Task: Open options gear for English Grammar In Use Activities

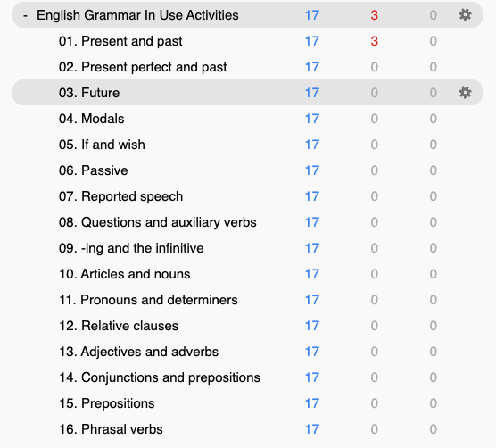Action: point(465,15)
